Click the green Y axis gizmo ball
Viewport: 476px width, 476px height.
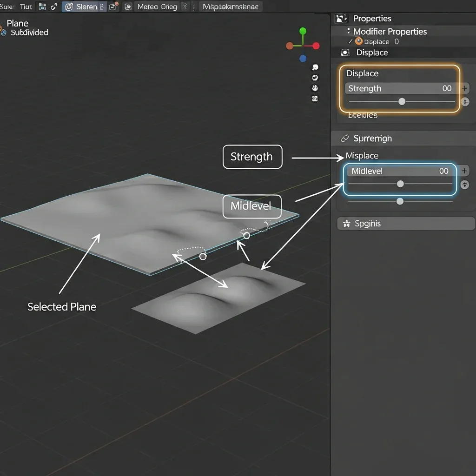pos(303,31)
